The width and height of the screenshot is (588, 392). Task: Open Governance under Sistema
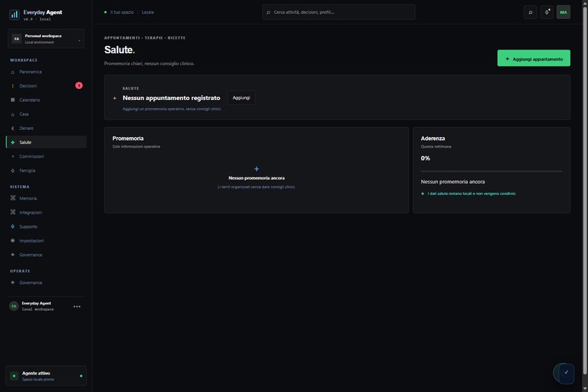[46, 255]
